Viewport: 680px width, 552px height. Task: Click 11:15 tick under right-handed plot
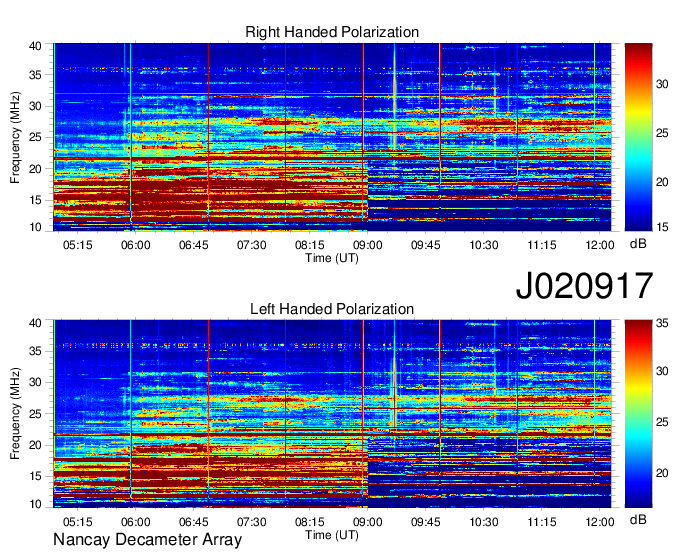542,245
